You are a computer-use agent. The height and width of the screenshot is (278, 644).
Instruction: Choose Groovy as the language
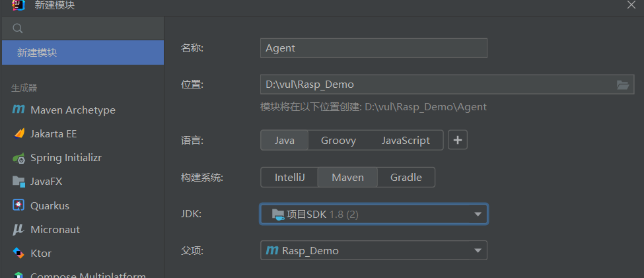tap(338, 141)
